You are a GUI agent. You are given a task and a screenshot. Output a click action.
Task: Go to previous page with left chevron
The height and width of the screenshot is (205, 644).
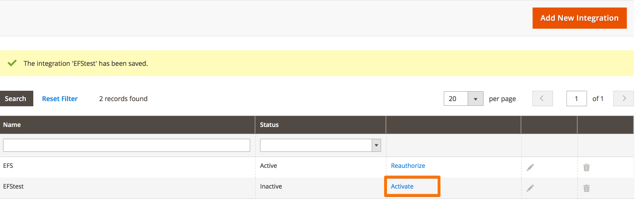click(542, 99)
